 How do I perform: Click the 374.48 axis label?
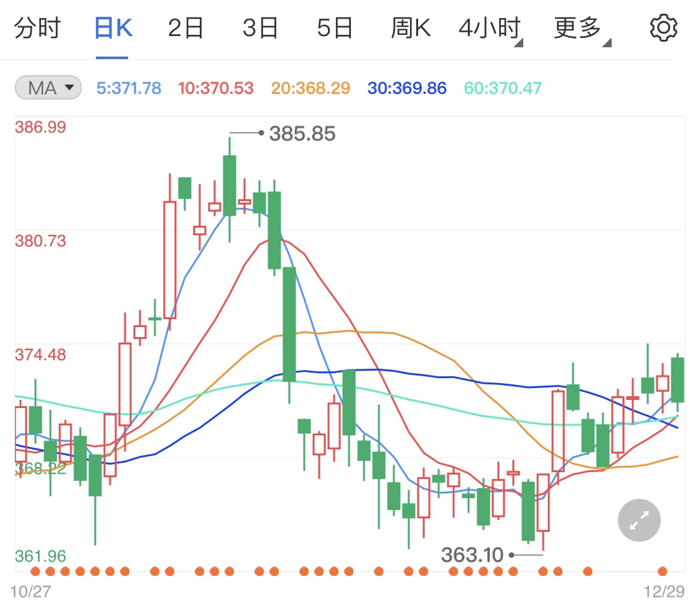pyautogui.click(x=40, y=355)
